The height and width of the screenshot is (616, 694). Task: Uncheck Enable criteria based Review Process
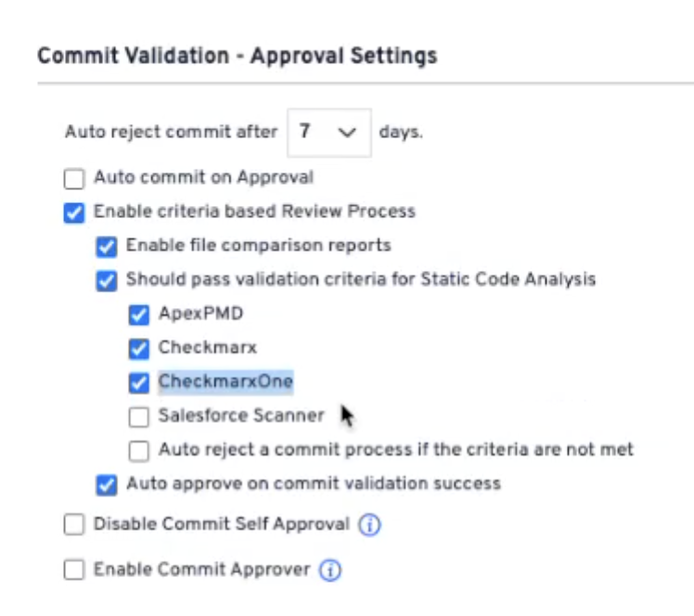(74, 212)
